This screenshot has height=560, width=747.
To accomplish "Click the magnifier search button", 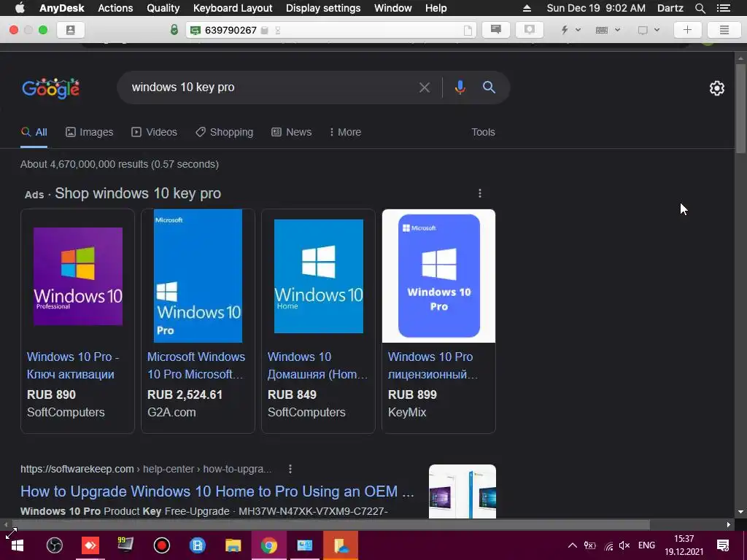I will 489,87.
